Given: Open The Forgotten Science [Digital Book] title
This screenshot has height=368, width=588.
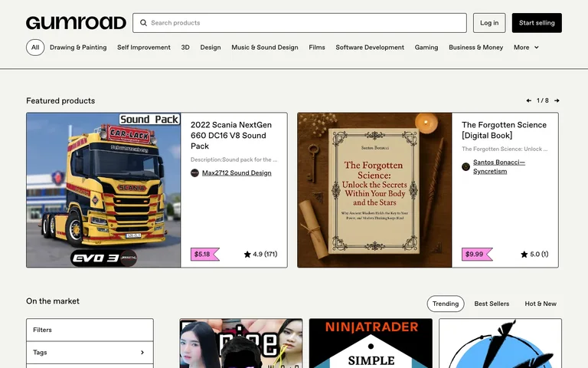Looking at the screenshot, I should click(504, 130).
